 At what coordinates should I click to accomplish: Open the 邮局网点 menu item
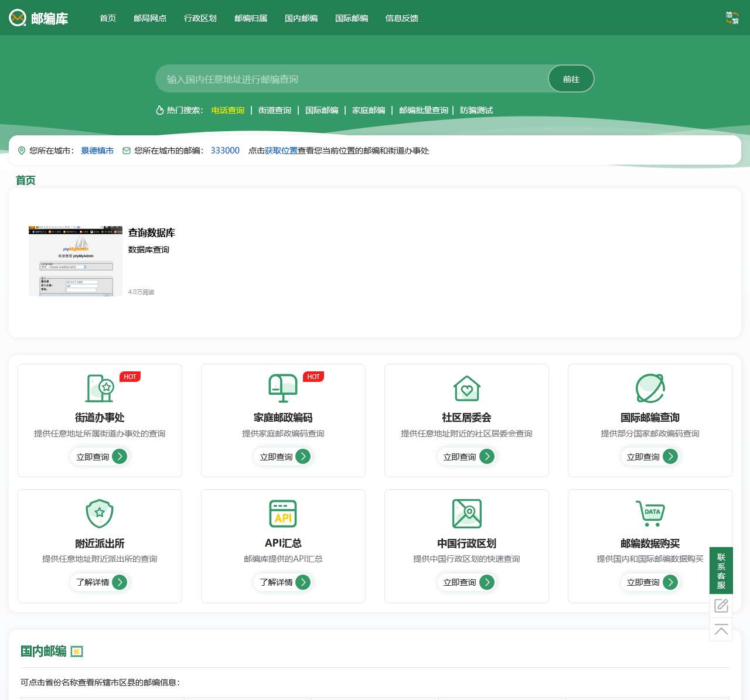click(150, 18)
